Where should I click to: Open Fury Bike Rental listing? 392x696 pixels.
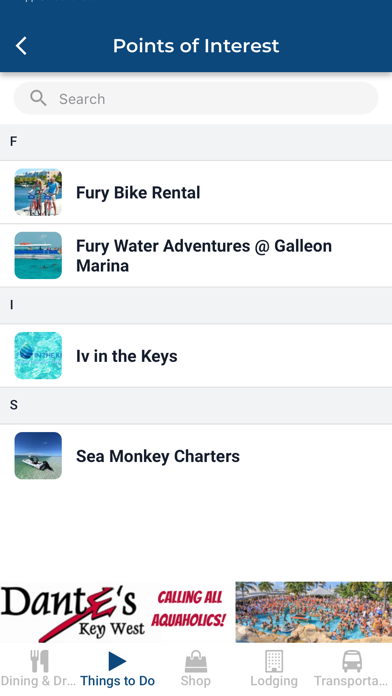(x=196, y=192)
